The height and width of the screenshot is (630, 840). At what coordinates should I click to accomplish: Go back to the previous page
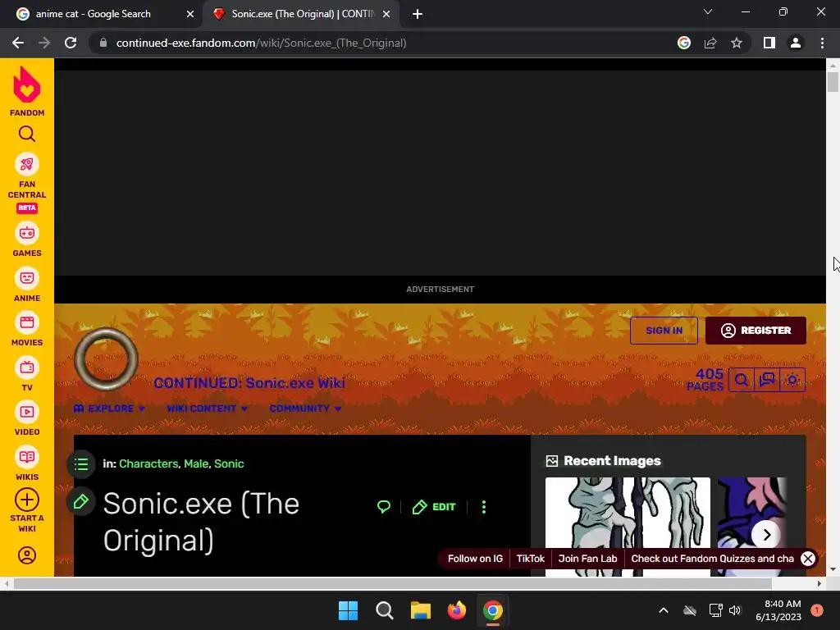(x=18, y=43)
